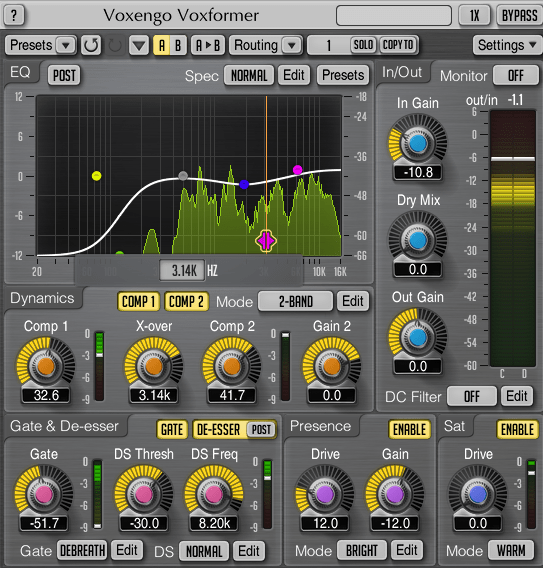This screenshot has width=543, height=568.
Task: Select the magenta upper EQ band point
Action: [297, 170]
